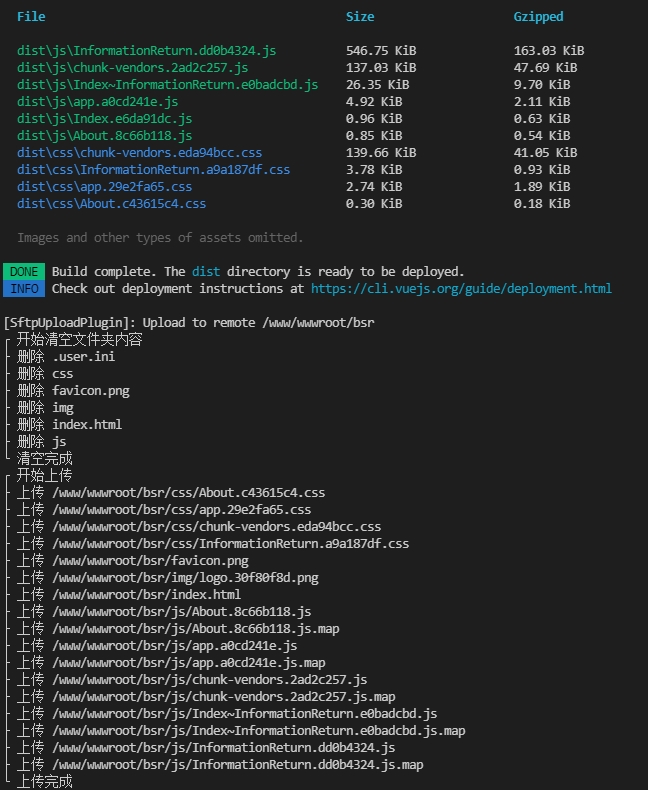Open the cli.vuejs.org deployment guide link
This screenshot has width=648, height=790.
[x=461, y=288]
